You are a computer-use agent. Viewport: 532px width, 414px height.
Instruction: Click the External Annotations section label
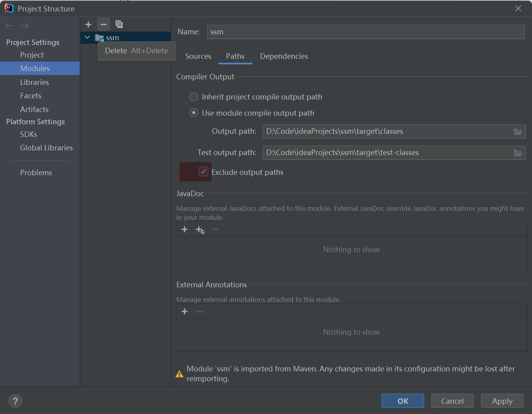(x=211, y=285)
